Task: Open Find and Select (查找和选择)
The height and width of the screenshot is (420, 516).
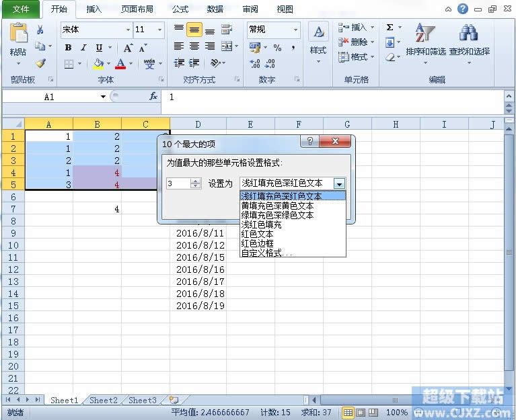Action: click(470, 43)
